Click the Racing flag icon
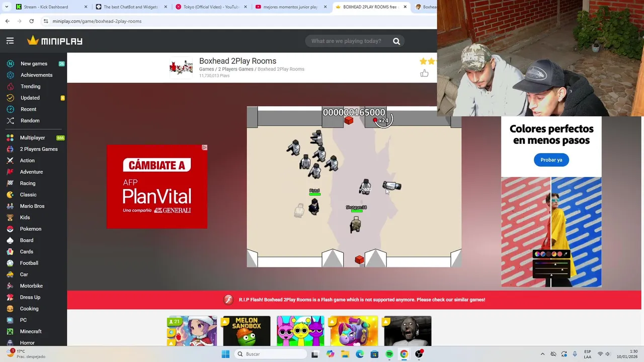 pyautogui.click(x=10, y=184)
